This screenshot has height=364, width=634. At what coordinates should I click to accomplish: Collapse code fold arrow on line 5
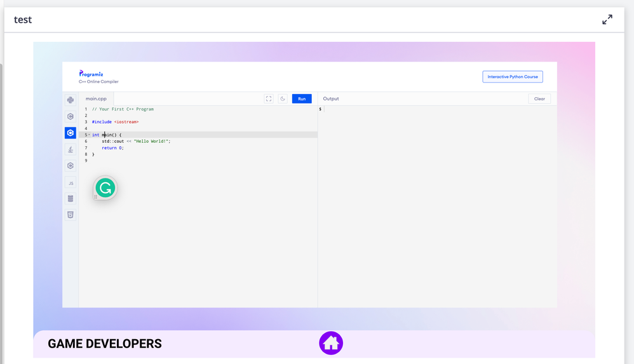(x=90, y=135)
